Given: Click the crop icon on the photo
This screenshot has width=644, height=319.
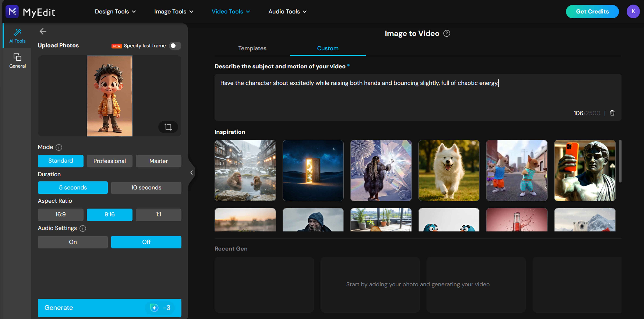Looking at the screenshot, I should point(168,127).
